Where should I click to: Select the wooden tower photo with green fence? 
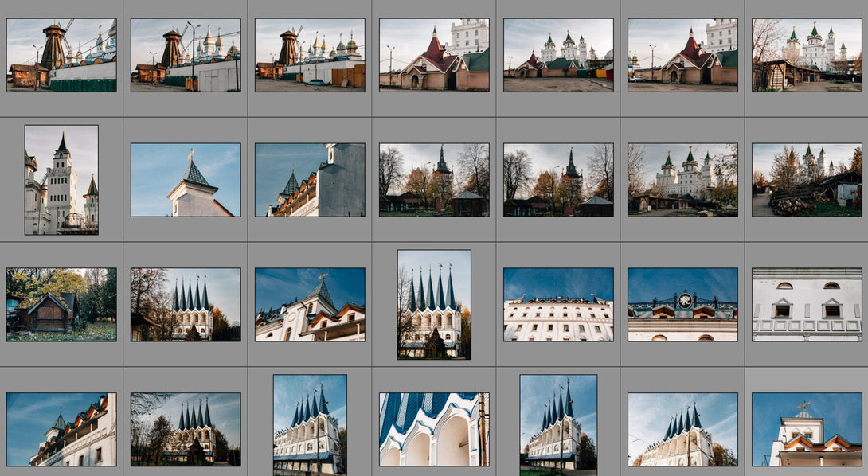pyautogui.click(x=61, y=55)
